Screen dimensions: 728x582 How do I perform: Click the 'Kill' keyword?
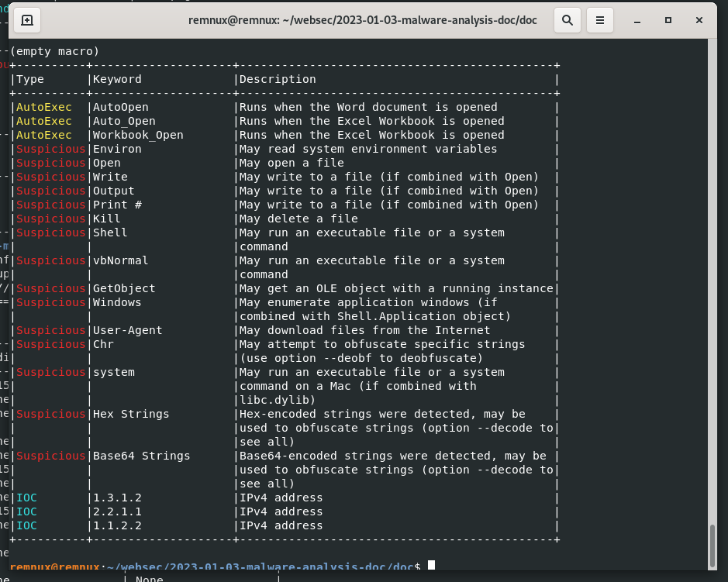pyautogui.click(x=106, y=219)
